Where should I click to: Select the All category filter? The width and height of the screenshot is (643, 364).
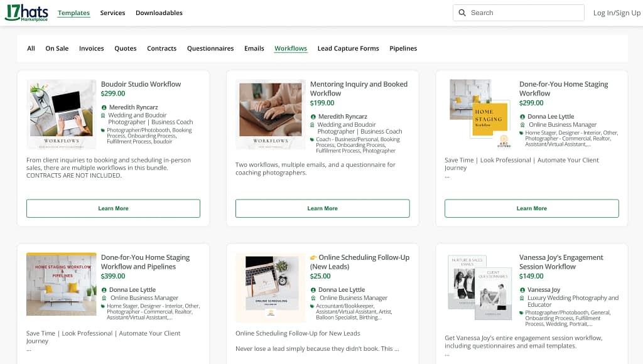point(31,48)
